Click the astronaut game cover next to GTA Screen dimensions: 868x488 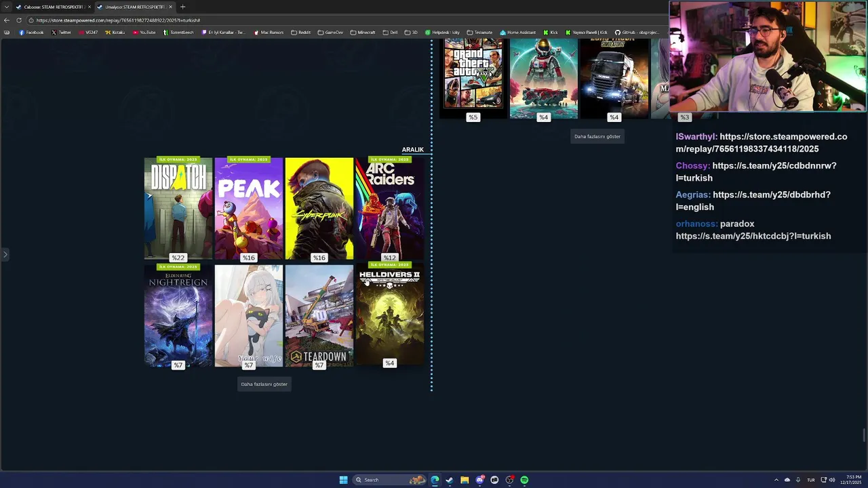(x=544, y=79)
